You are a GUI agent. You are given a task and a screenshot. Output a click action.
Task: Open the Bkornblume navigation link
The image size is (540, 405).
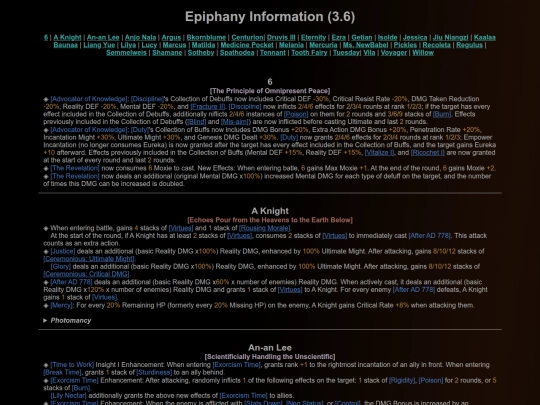(206, 38)
